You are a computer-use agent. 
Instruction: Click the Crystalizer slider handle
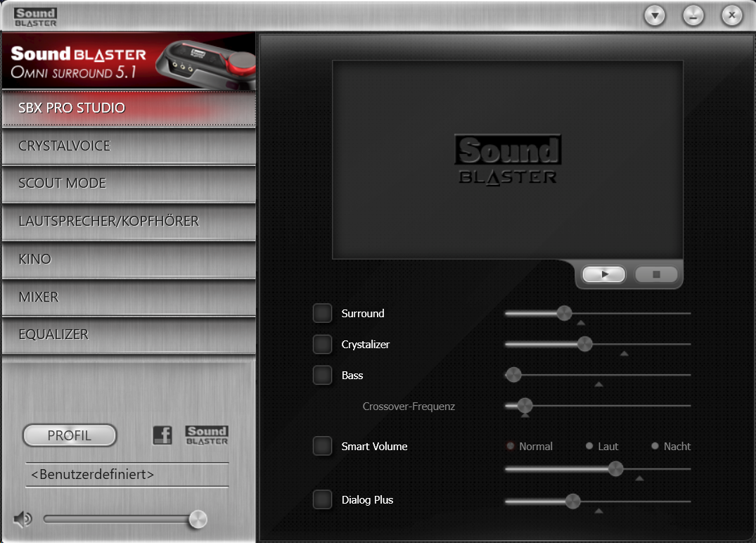point(584,344)
